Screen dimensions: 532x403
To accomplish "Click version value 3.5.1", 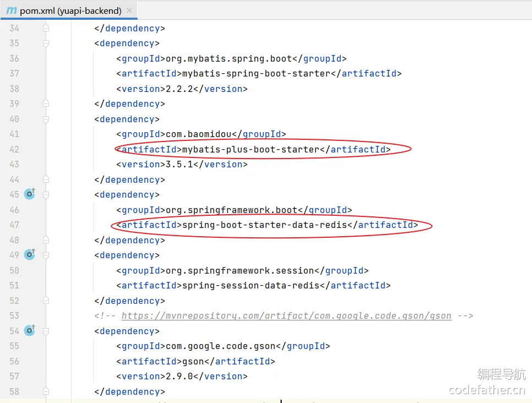I will tap(179, 164).
